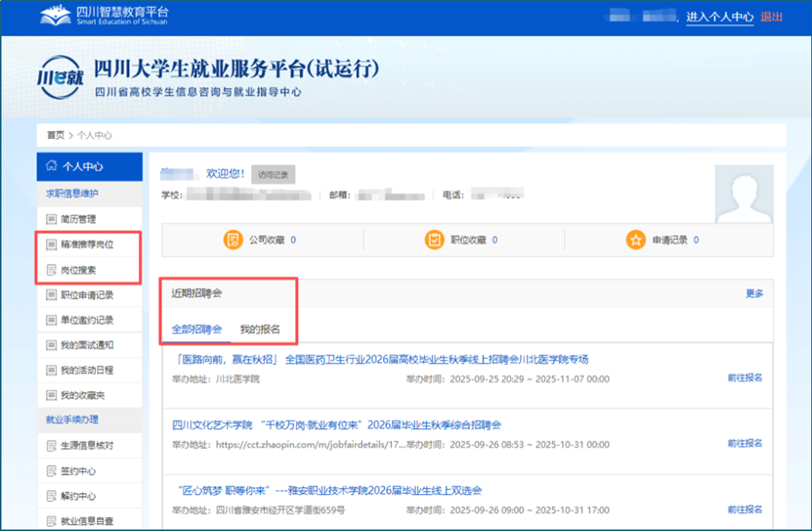The image size is (812, 531).
Task: Click the Sichuan Smart Education platform logo
Action: [x=105, y=16]
